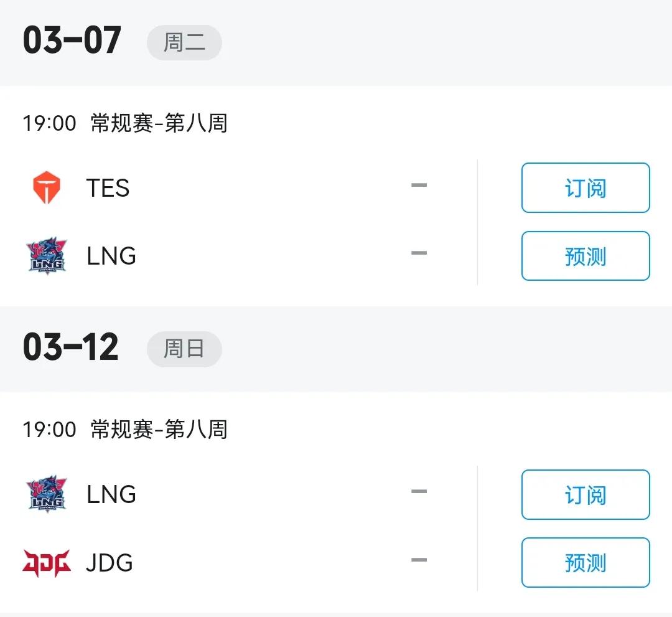Click the score dash beside TES
Image resolution: width=672 pixels, height=617 pixels.
(419, 185)
